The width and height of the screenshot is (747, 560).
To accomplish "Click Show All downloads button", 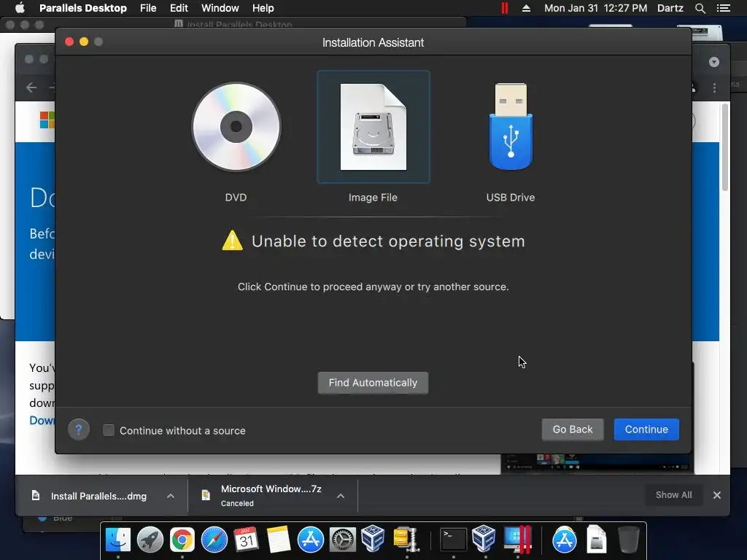I will tap(673, 495).
